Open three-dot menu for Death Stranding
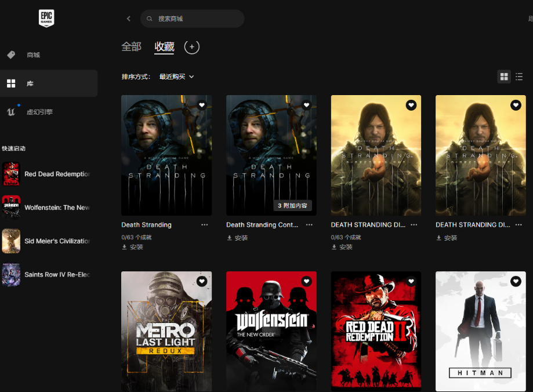Image resolution: width=533 pixels, height=392 pixels. [204, 225]
